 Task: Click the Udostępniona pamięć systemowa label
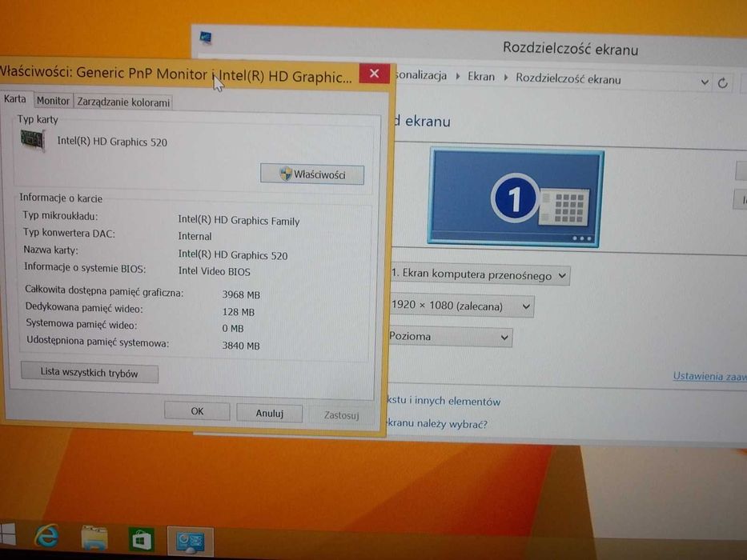click(x=98, y=342)
